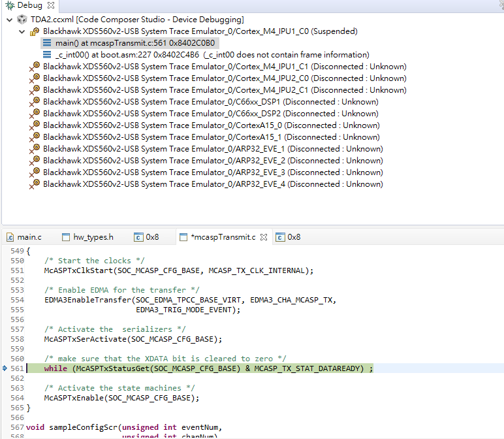Click McASPTxClkStart call on line 551

[x=179, y=270]
